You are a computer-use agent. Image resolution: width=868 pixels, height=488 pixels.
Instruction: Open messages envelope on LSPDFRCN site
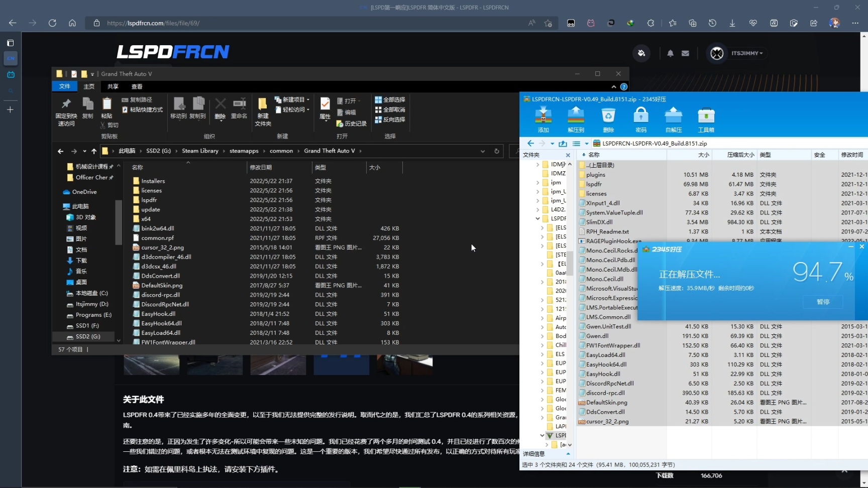click(x=685, y=53)
